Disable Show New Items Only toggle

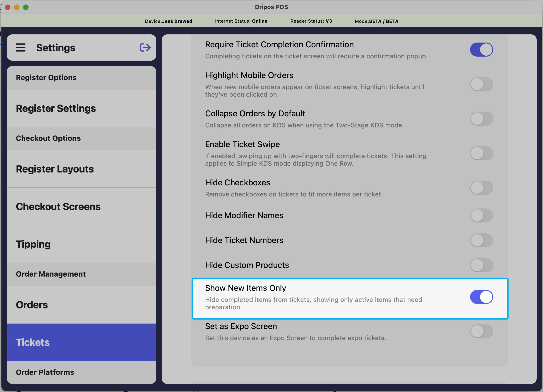click(481, 297)
